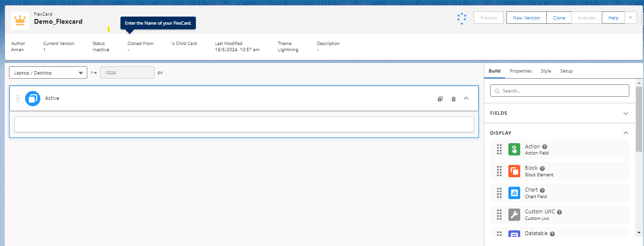
Task: Click the Active state layered icon
Action: (x=33, y=99)
